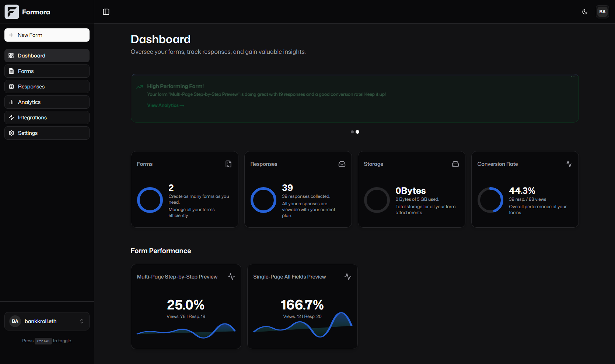Open Settings via gear icon
Screen dimensions: 615x364
point(11,133)
